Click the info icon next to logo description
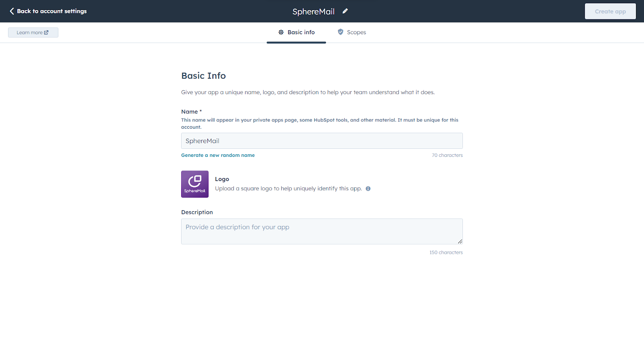Screen dimensions: 644x362 tap(368, 189)
